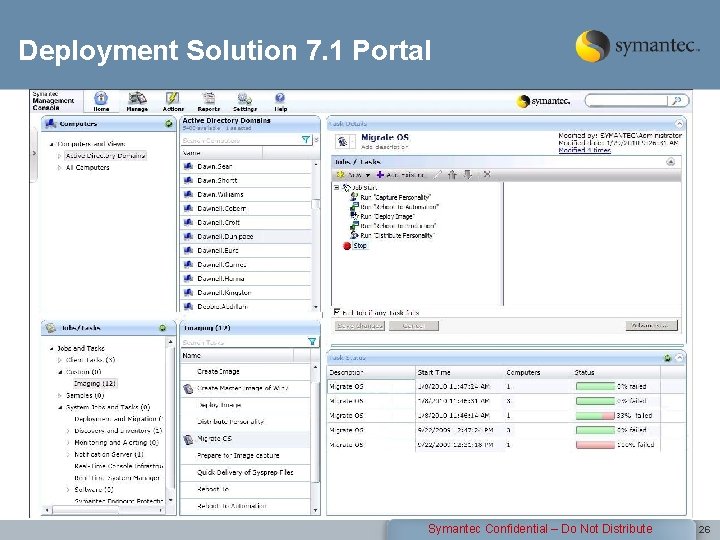Click the Capture Personality step icon
The width and height of the screenshot is (720, 540).
click(354, 197)
